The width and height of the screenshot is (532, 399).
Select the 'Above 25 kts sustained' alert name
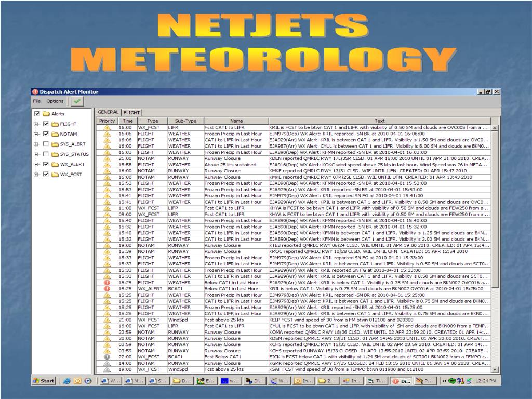(230, 165)
